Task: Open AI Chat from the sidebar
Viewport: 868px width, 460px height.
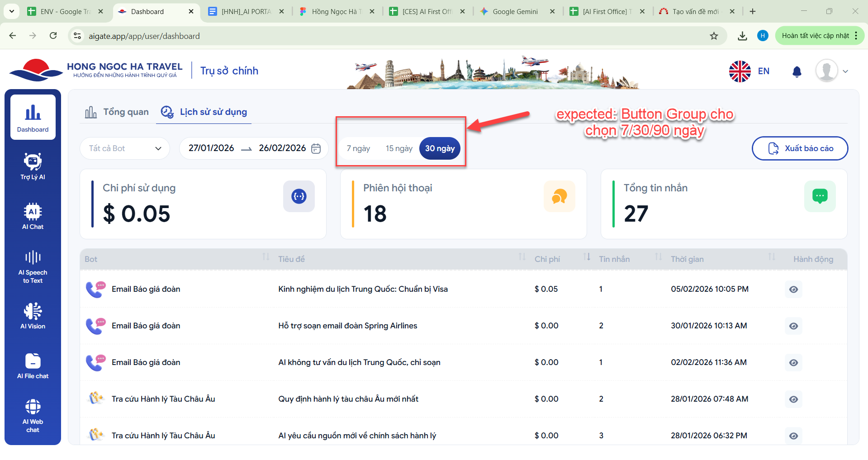Action: click(x=33, y=216)
